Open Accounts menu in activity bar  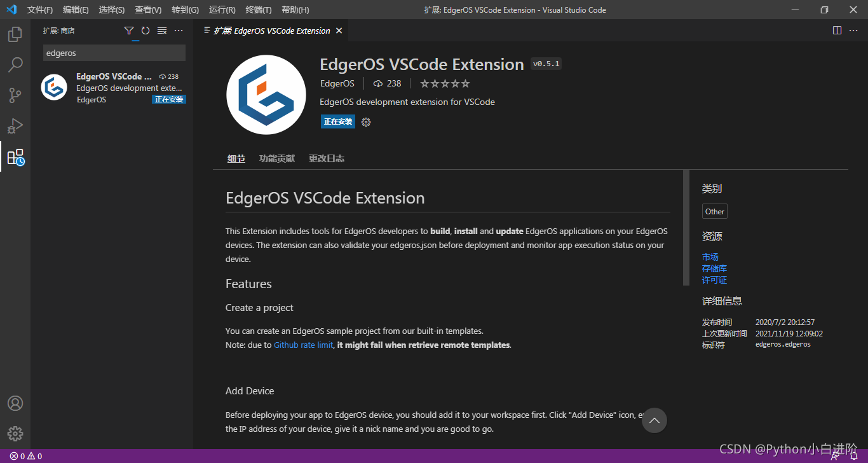15,403
